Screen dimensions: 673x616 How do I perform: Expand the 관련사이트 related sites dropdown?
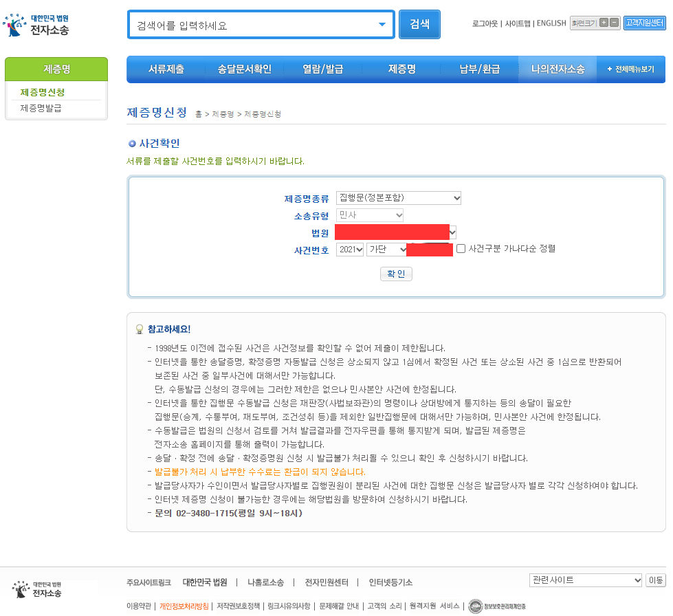coord(585,580)
